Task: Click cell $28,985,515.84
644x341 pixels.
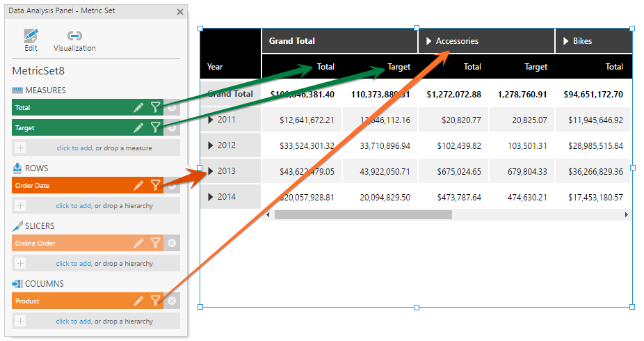Action: 595,146
